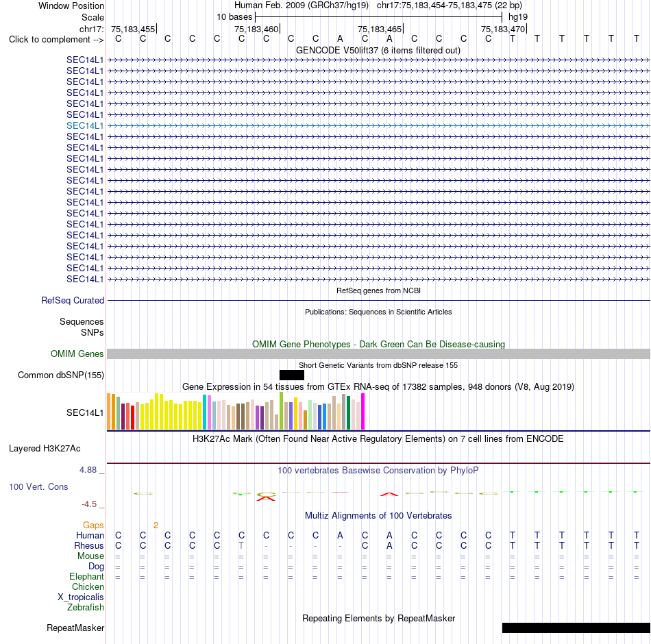Open 'Short Genetic Variants from dbSNP release 155' title
The height and width of the screenshot is (644, 651).
378,365
